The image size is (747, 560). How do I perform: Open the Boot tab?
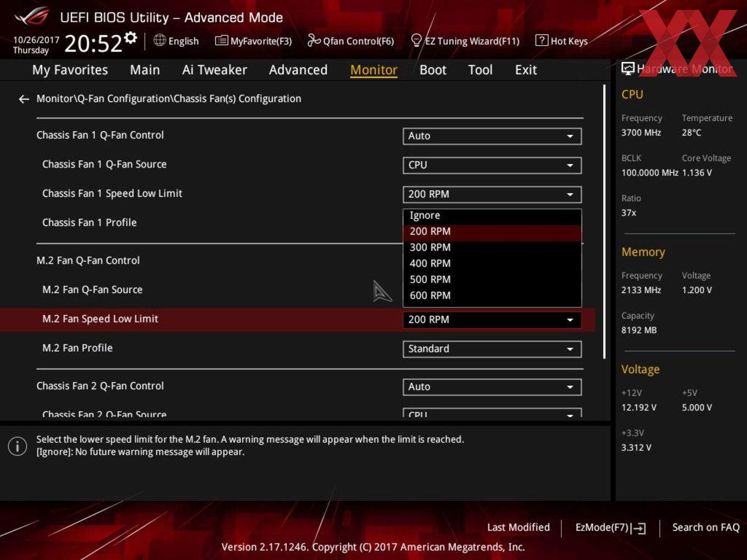(433, 70)
